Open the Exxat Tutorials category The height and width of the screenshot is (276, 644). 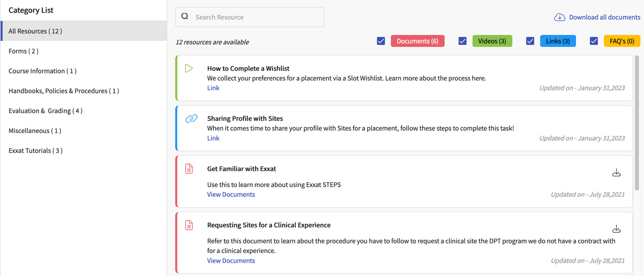click(x=35, y=150)
